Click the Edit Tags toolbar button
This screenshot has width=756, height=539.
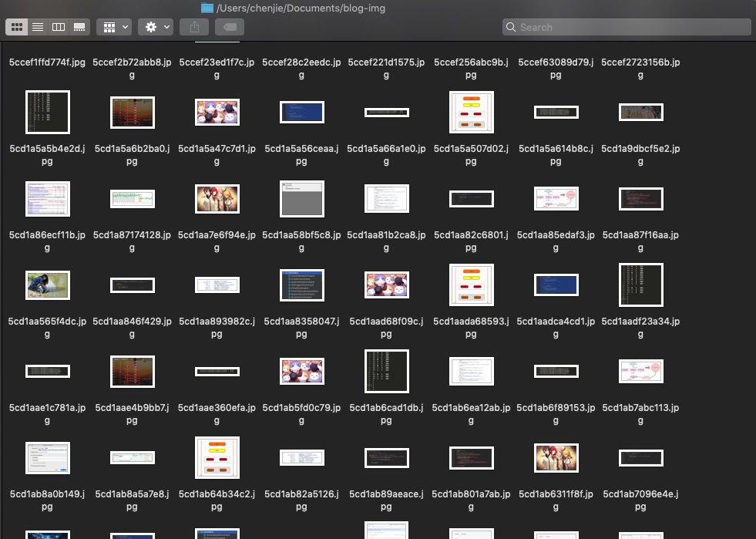[x=230, y=27]
